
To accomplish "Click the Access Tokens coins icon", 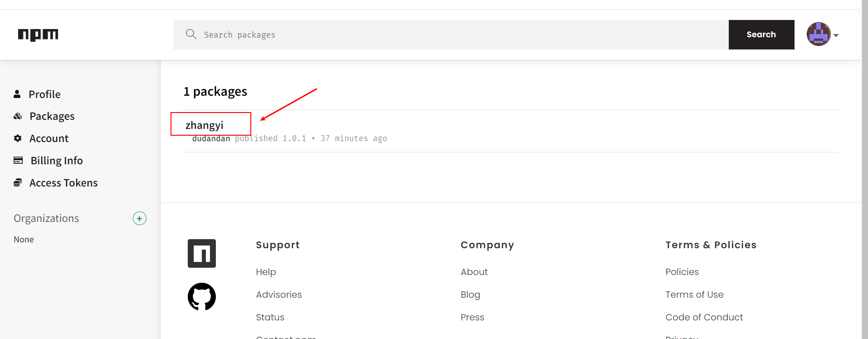I will point(18,182).
